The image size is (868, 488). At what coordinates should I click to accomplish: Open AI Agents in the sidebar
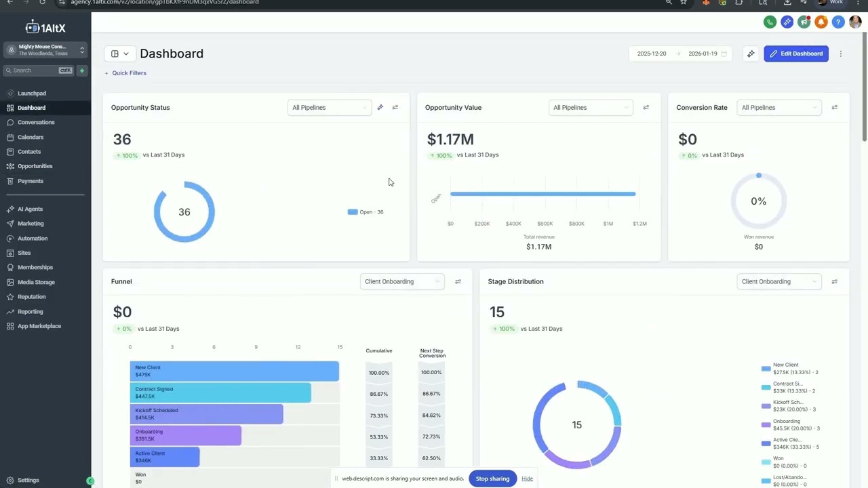pos(45,209)
